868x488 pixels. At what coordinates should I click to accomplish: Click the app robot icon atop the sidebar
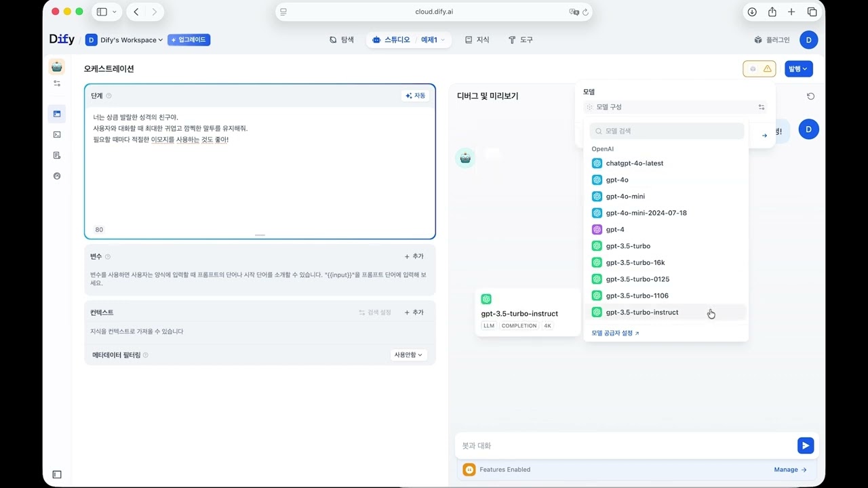57,66
